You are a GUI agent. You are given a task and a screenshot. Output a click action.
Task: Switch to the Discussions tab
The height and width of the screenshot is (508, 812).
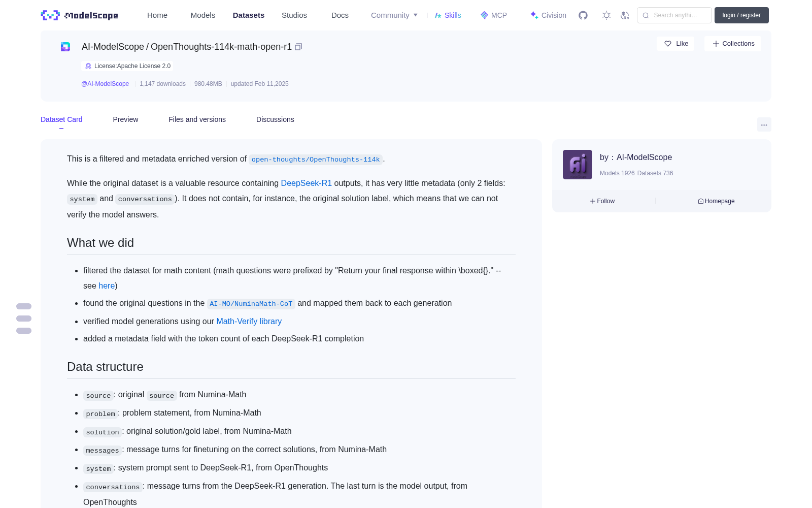[x=275, y=119]
